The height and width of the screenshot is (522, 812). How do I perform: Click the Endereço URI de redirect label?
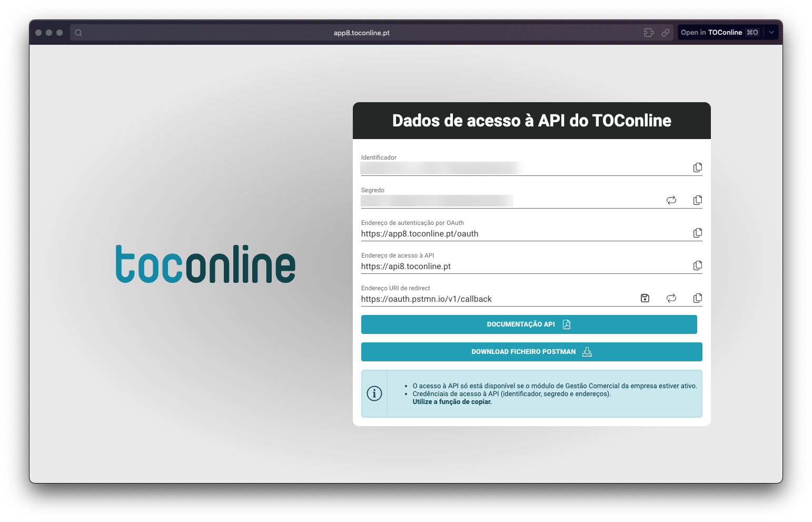tap(395, 288)
